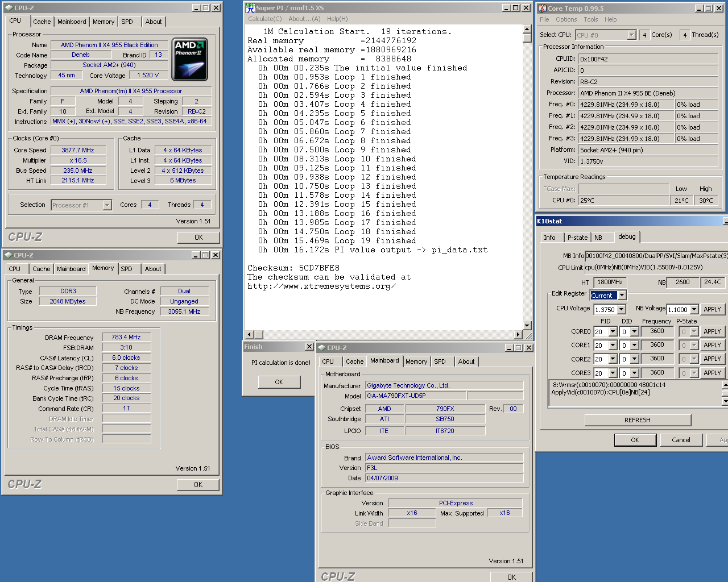Click the Super PI title bar icon
This screenshot has height=582, width=728.
[250, 8]
